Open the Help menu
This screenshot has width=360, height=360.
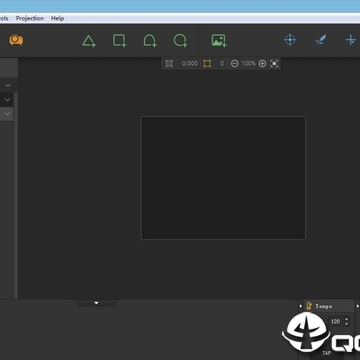[x=57, y=18]
